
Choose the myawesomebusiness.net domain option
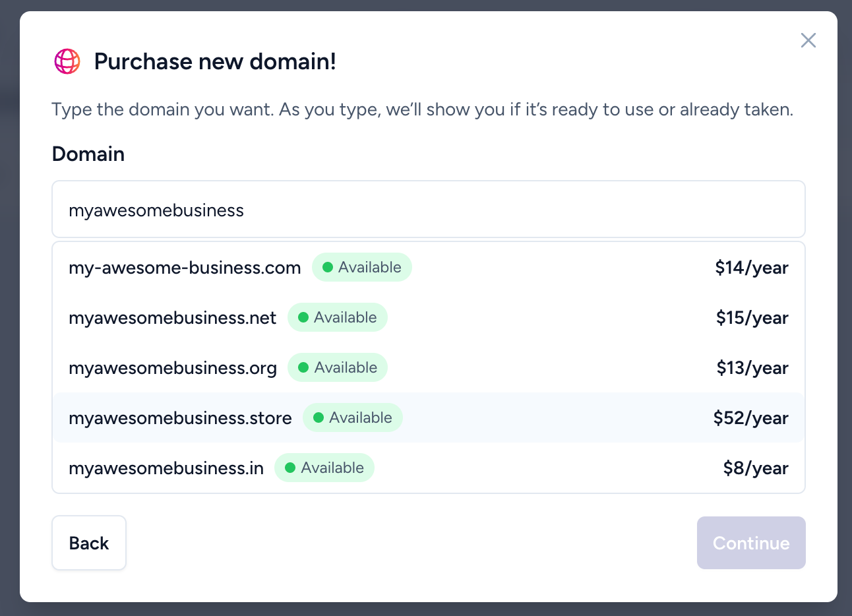[172, 318]
